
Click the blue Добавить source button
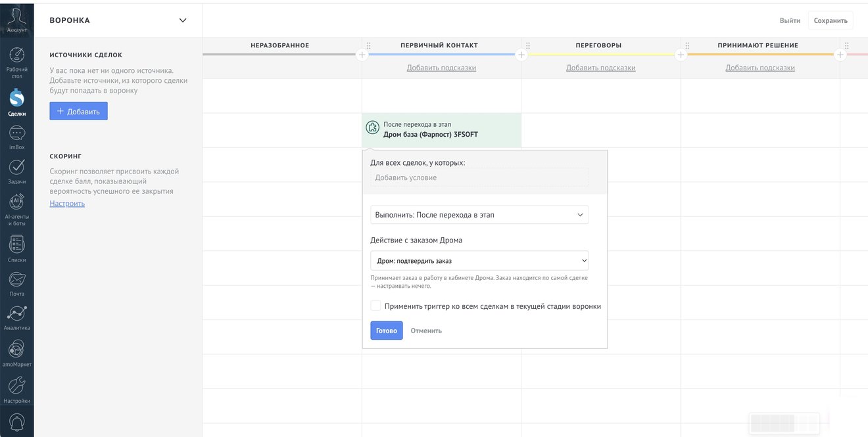[78, 111]
